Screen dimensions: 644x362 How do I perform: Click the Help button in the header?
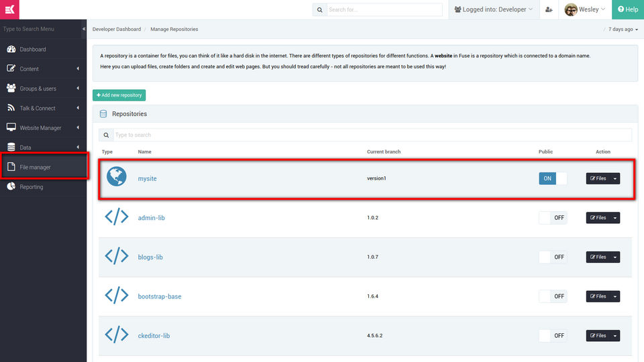[628, 9]
